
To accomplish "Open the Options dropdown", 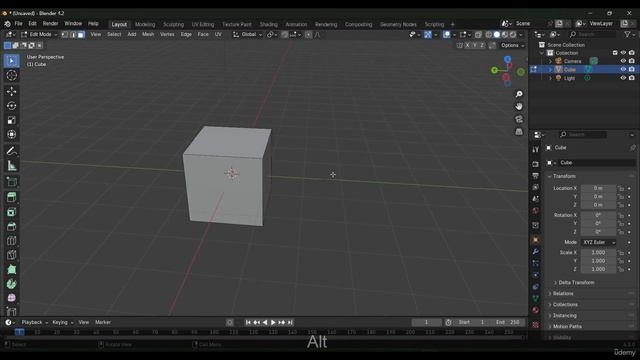I will [512, 45].
